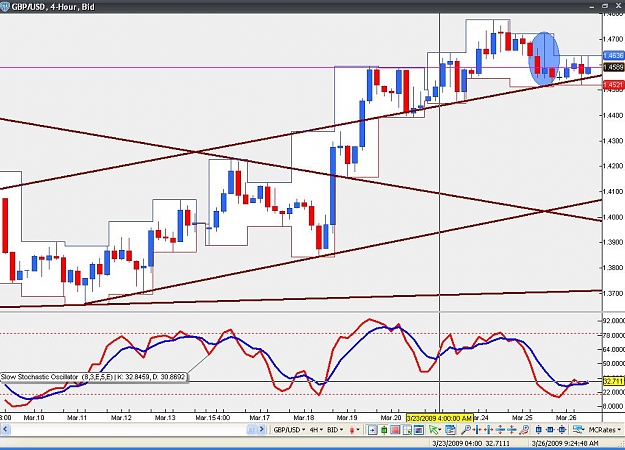
Task: Click the scrollbar left arrow
Action: [x=5, y=430]
